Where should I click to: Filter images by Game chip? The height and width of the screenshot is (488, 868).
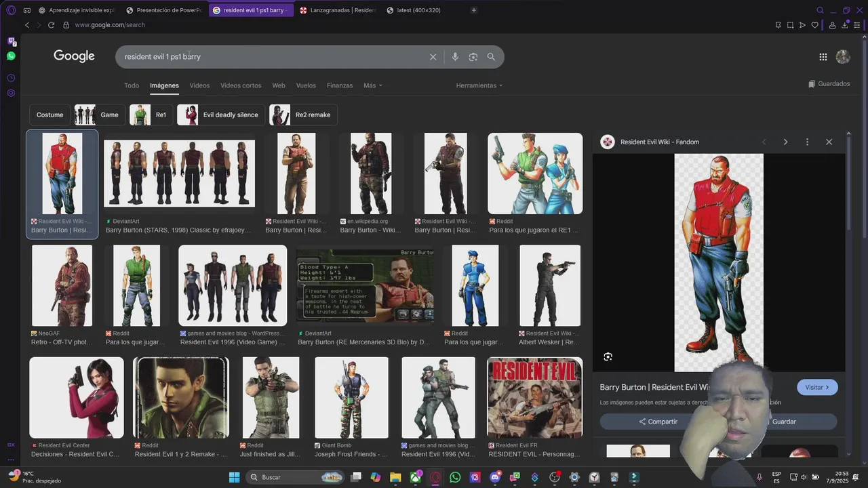pos(98,115)
